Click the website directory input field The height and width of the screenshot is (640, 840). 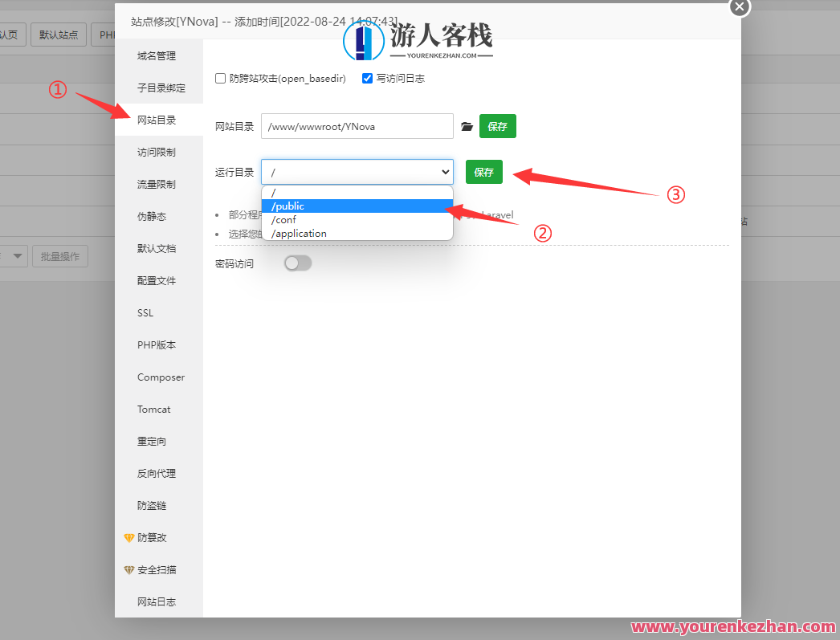(357, 126)
